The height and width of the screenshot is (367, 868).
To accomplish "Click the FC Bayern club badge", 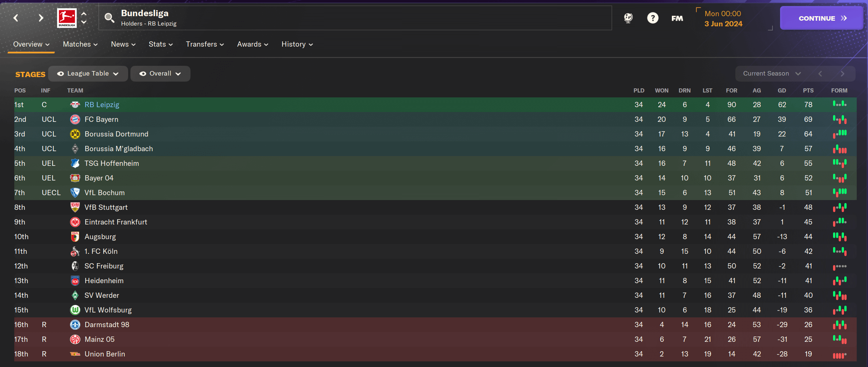I will tap(75, 120).
